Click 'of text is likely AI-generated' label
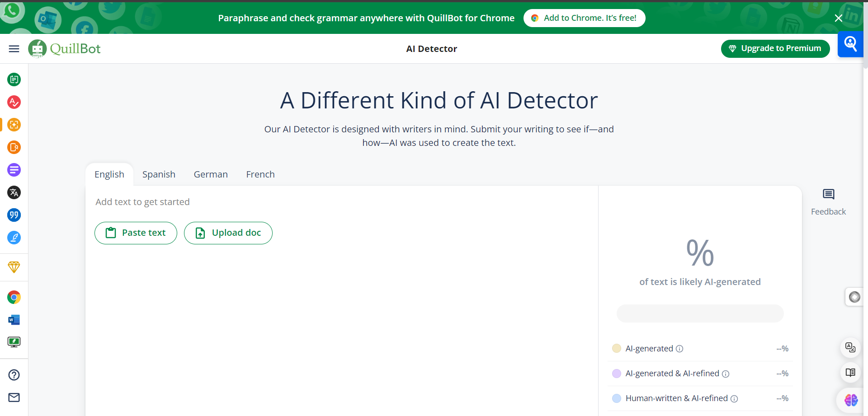The image size is (868, 416). [700, 282]
